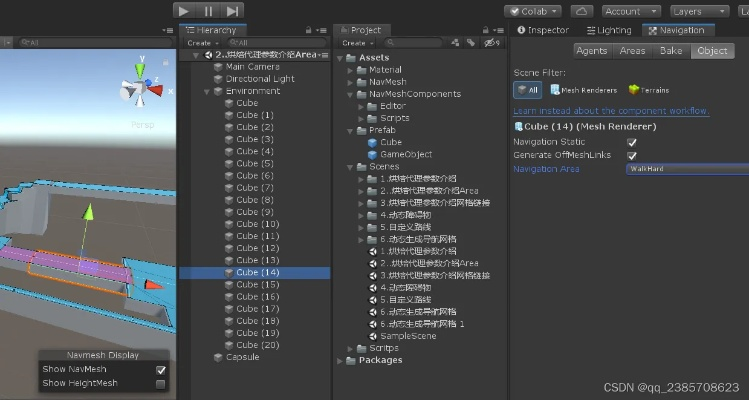The image size is (749, 400).
Task: Switch to the Bake tab
Action: click(671, 51)
